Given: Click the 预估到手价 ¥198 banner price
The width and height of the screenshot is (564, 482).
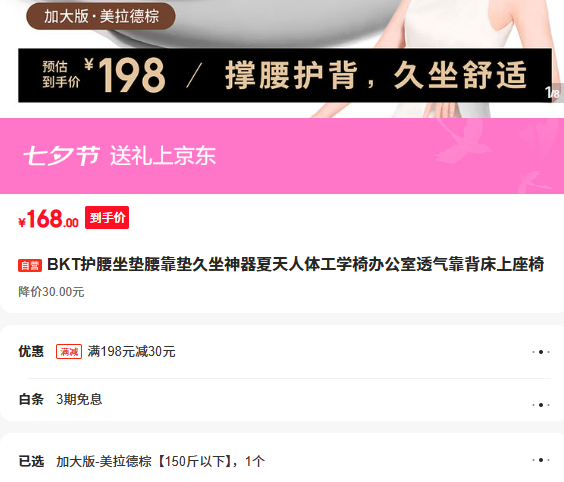Looking at the screenshot, I should coord(104,75).
